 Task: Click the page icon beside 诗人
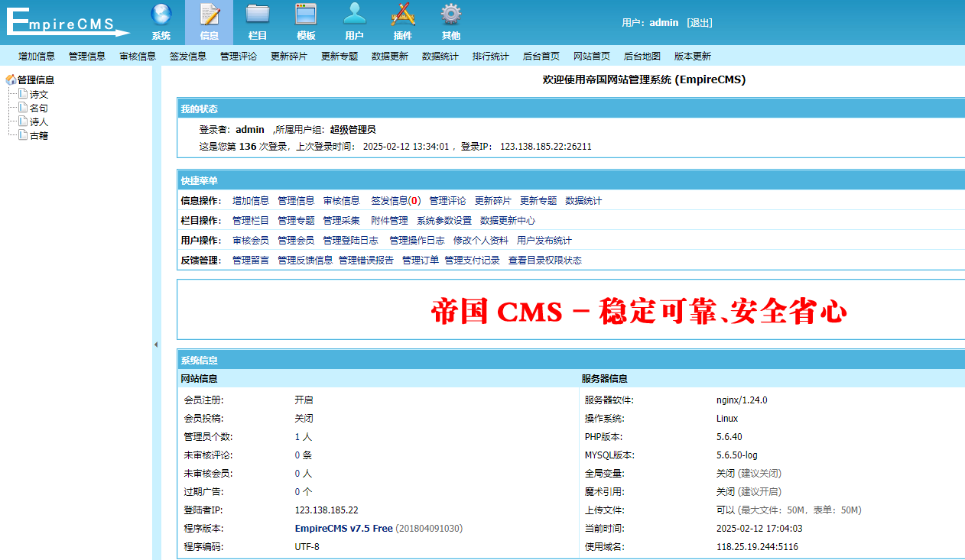[x=23, y=121]
